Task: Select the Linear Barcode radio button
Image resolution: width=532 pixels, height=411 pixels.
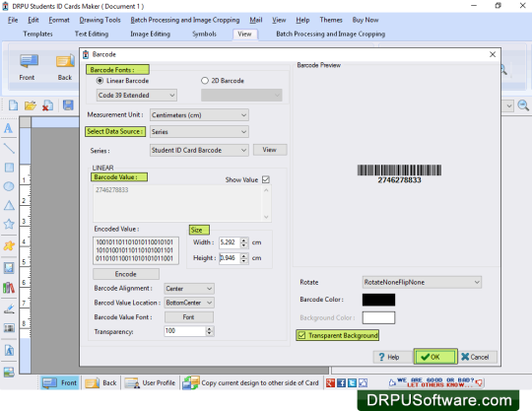Action: (x=100, y=81)
